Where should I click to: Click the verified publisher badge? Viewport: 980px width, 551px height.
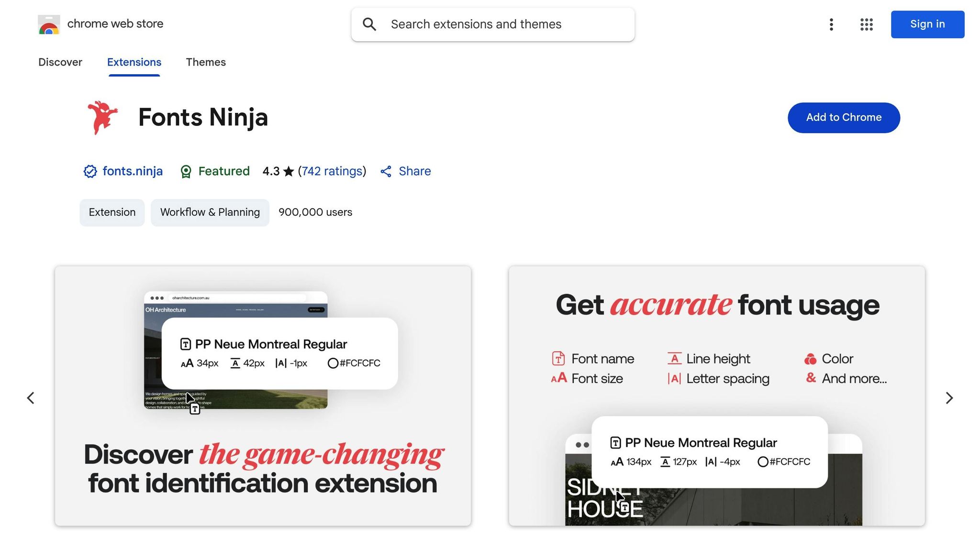tap(90, 171)
